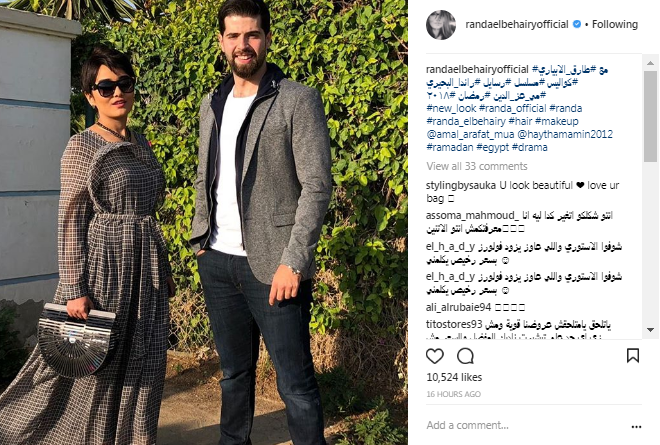Open the @haythamamin2012 mention

[x=565, y=134]
